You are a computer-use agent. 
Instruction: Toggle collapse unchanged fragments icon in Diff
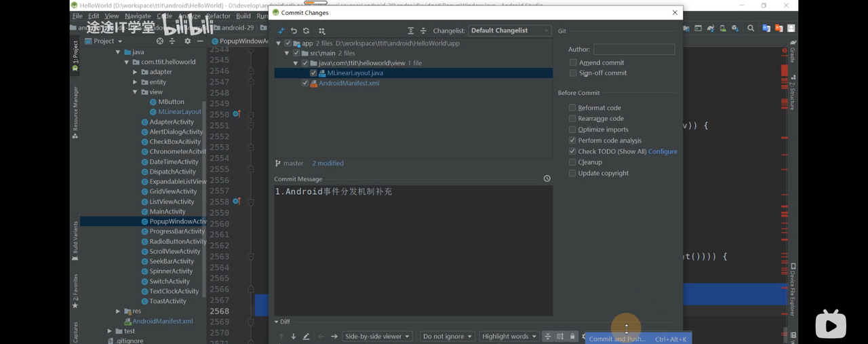coord(547,337)
